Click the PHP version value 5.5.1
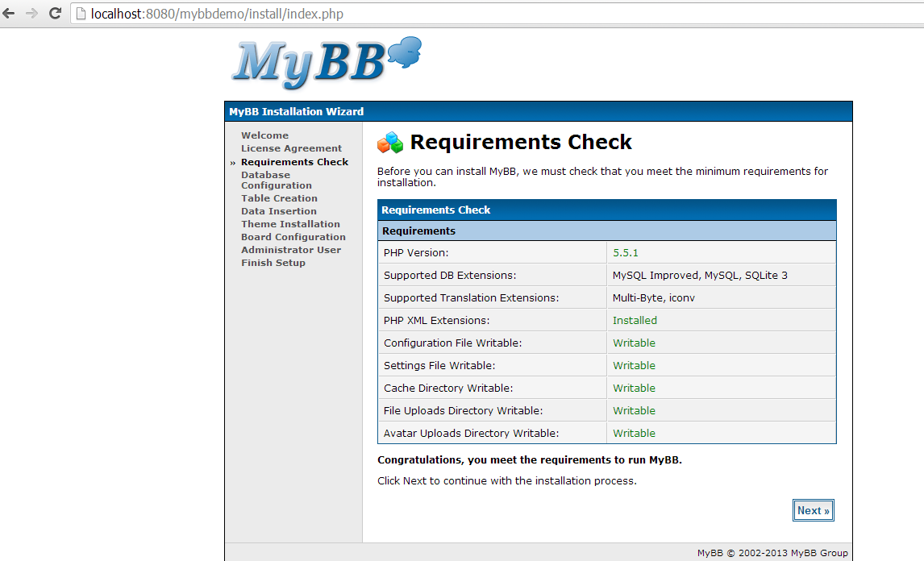Screen dimensions: 924x561 [625, 253]
